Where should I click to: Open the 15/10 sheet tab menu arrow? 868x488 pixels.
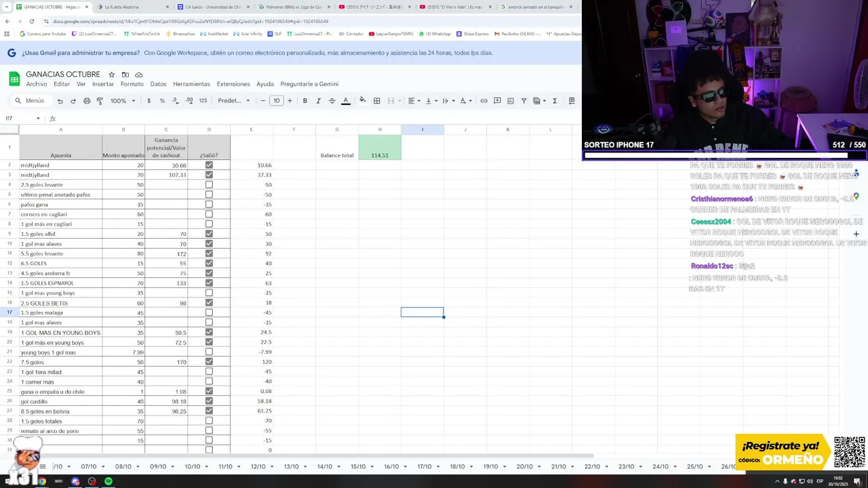(372, 467)
